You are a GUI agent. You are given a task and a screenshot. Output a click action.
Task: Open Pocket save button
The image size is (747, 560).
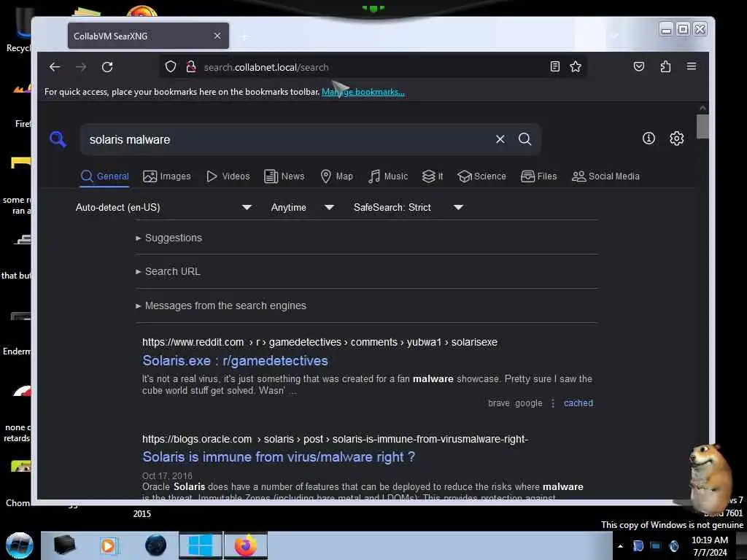[x=639, y=66]
